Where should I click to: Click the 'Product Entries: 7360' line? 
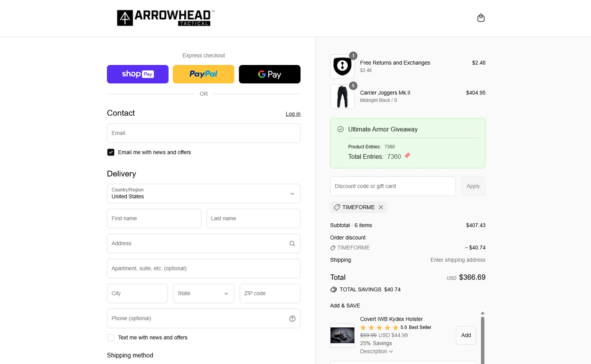coord(372,147)
